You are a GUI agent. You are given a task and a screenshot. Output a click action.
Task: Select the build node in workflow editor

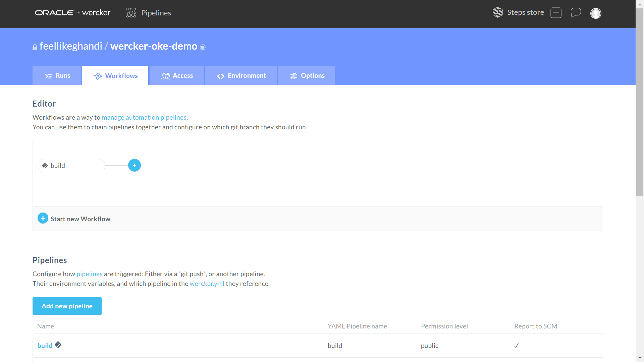71,166
